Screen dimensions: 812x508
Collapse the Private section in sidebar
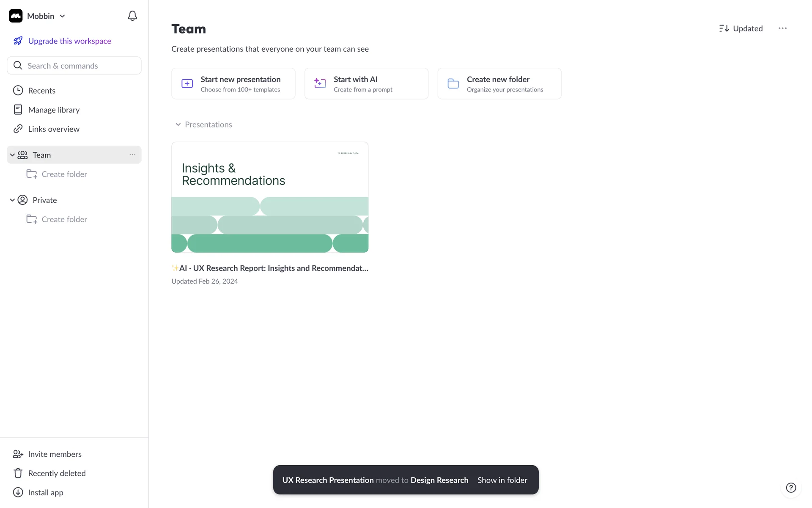click(12, 200)
